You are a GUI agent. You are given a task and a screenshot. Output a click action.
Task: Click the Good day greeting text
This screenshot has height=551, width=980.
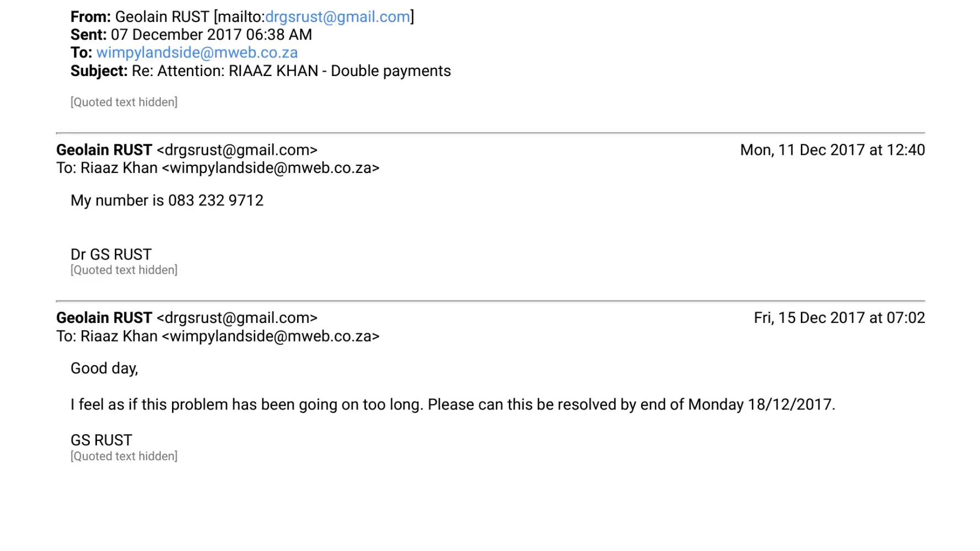[104, 369]
